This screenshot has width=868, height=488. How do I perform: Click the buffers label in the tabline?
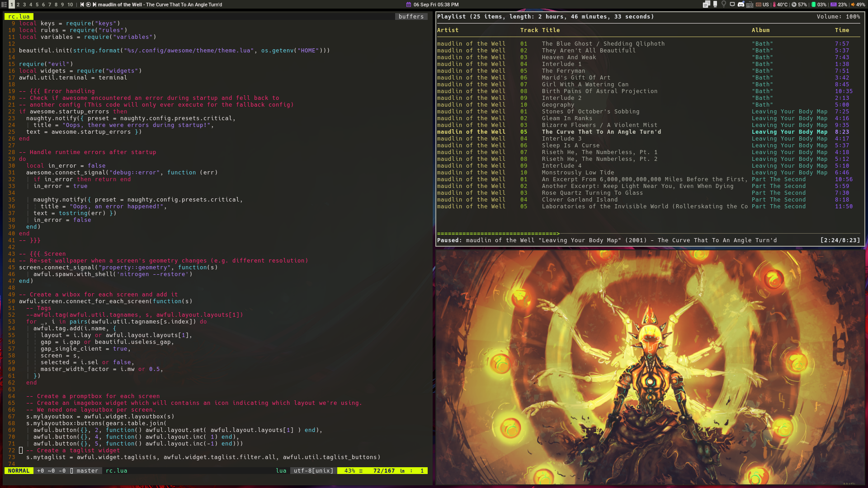(411, 17)
